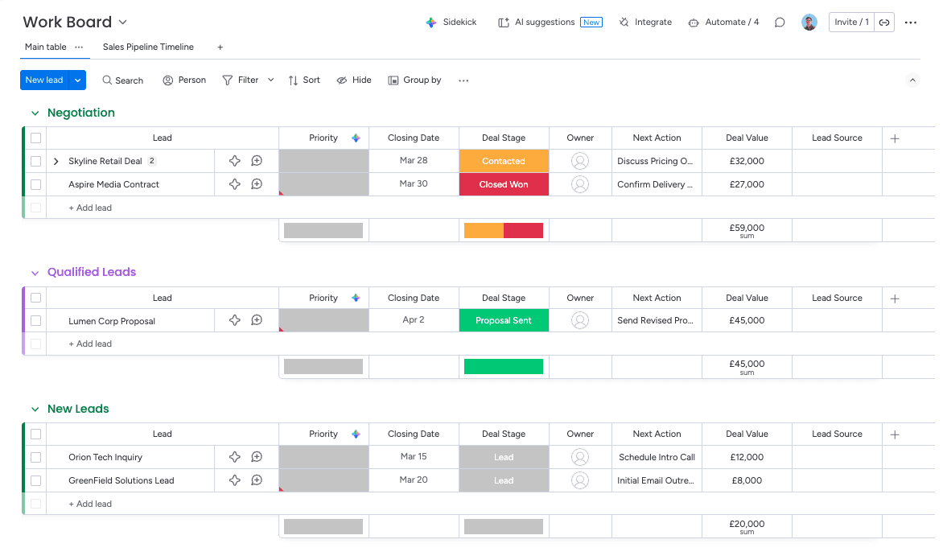The width and height of the screenshot is (943, 560).
Task: Open the discussion speech bubble icon
Action: (780, 23)
